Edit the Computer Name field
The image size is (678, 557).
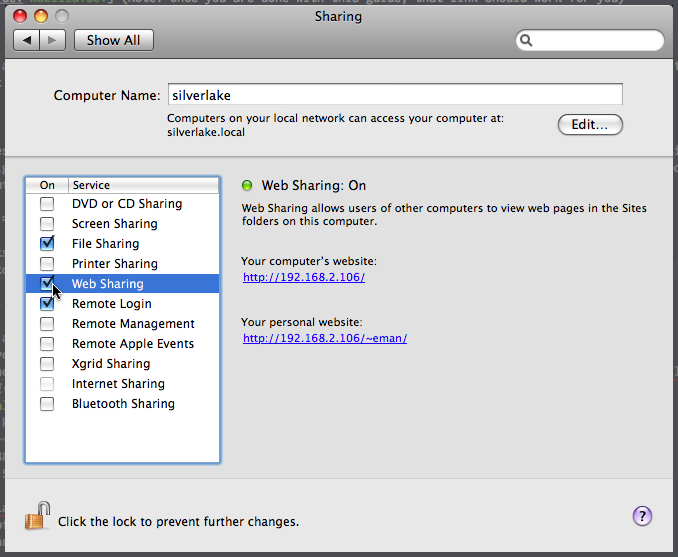[x=395, y=95]
